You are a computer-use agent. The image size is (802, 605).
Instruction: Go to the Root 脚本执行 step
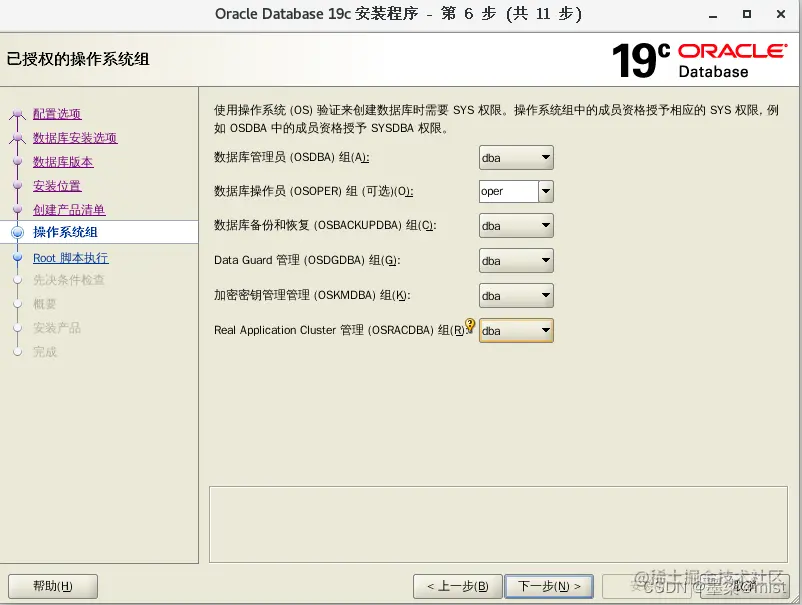pyautogui.click(x=71, y=258)
